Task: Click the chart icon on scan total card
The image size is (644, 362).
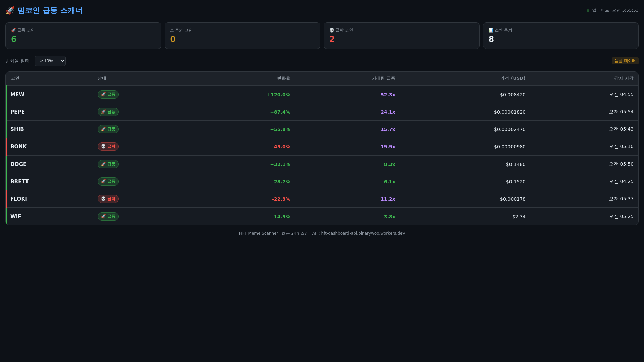Action: [491, 31]
